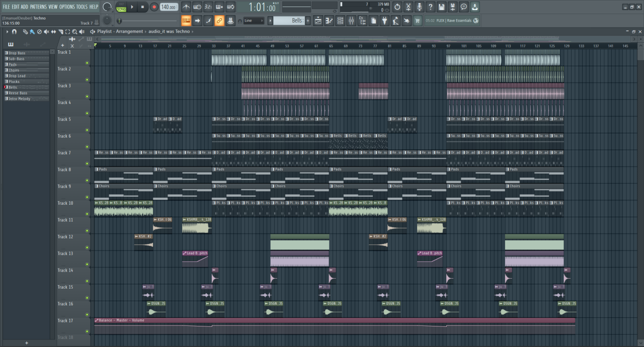Arm the red Record button
Screen dimensions: 644x347
tap(154, 7)
